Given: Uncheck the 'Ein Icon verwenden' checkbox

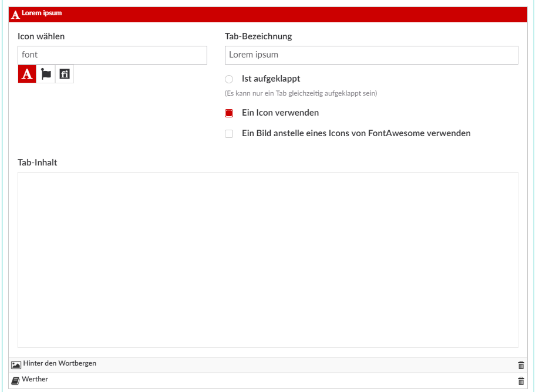Looking at the screenshot, I should click(x=229, y=113).
